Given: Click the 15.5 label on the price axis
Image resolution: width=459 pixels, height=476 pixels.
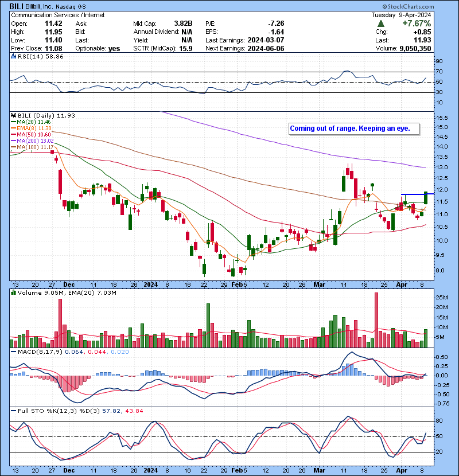Looking at the screenshot, I should (442, 118).
